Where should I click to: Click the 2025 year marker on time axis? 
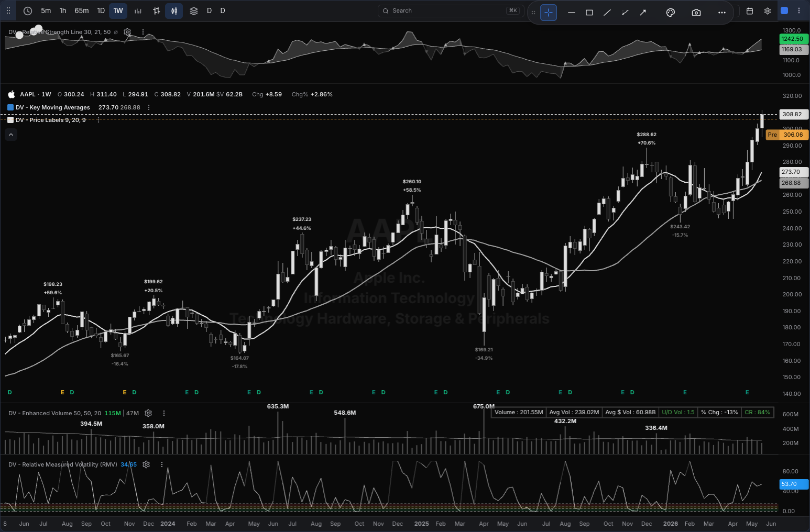pos(422,524)
